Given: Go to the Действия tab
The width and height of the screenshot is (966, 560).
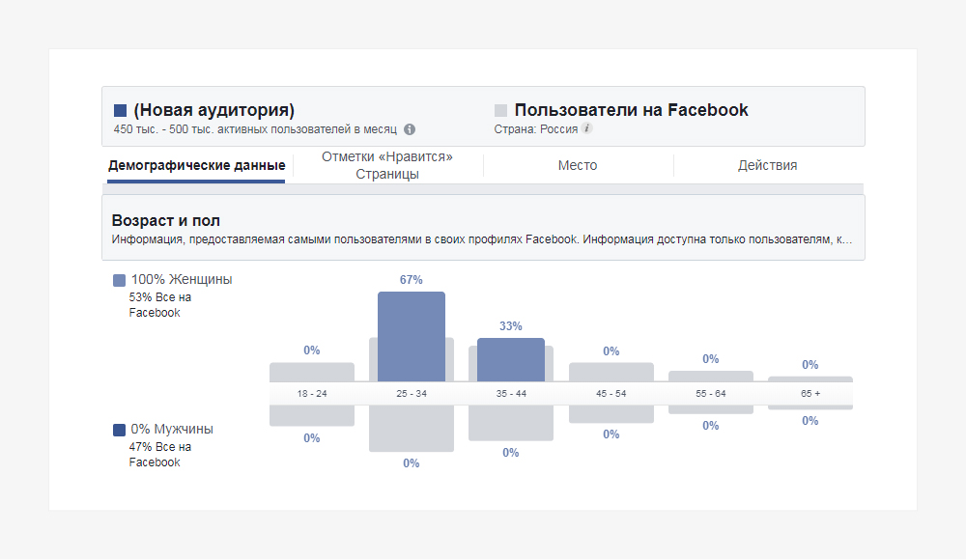Looking at the screenshot, I should click(x=767, y=165).
